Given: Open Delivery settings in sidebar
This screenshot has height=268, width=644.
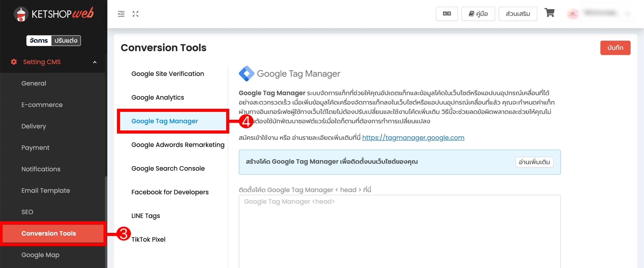Looking at the screenshot, I should (34, 126).
